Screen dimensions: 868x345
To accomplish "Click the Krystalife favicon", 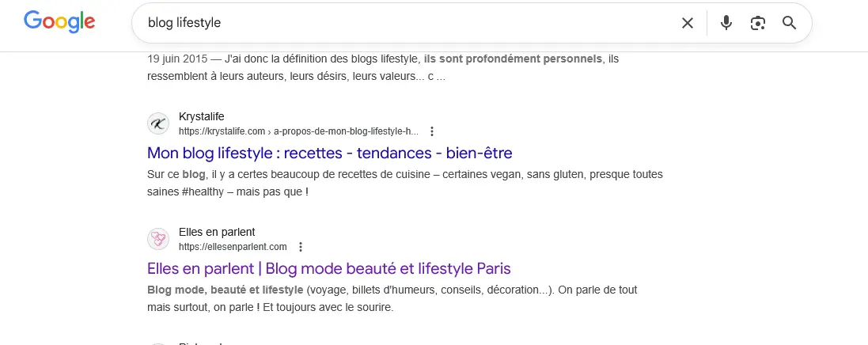I will (x=158, y=124).
